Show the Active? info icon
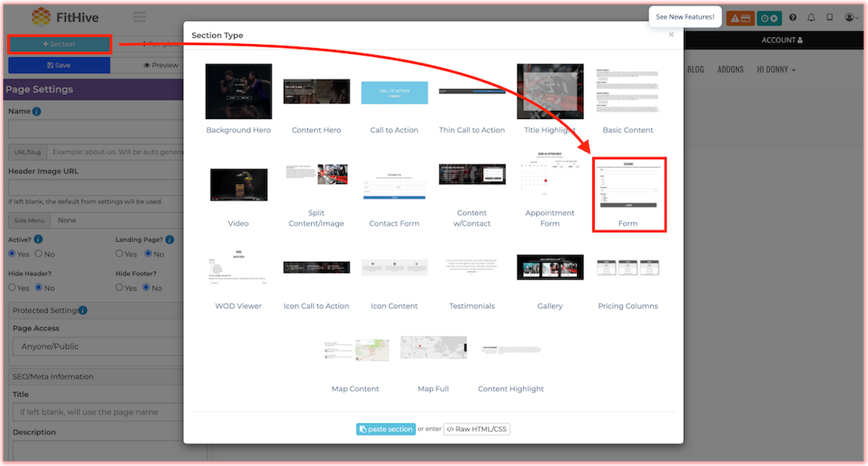The height and width of the screenshot is (466, 868). coord(39,239)
